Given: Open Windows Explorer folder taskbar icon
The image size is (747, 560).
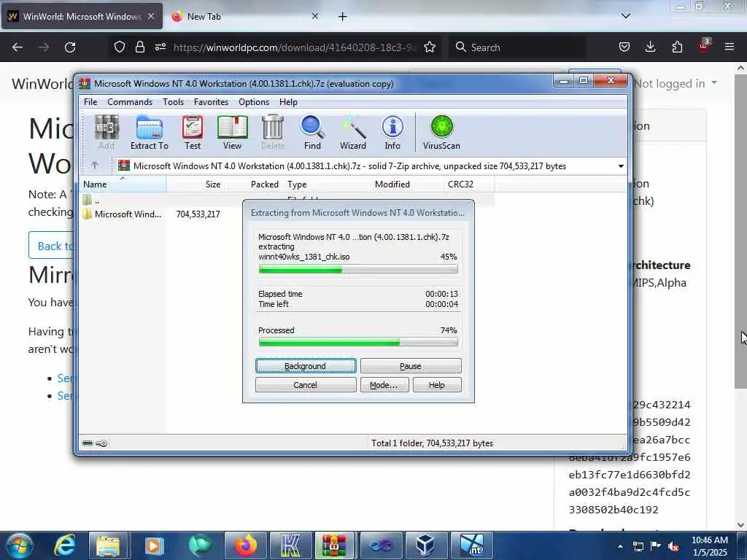Looking at the screenshot, I should (108, 545).
